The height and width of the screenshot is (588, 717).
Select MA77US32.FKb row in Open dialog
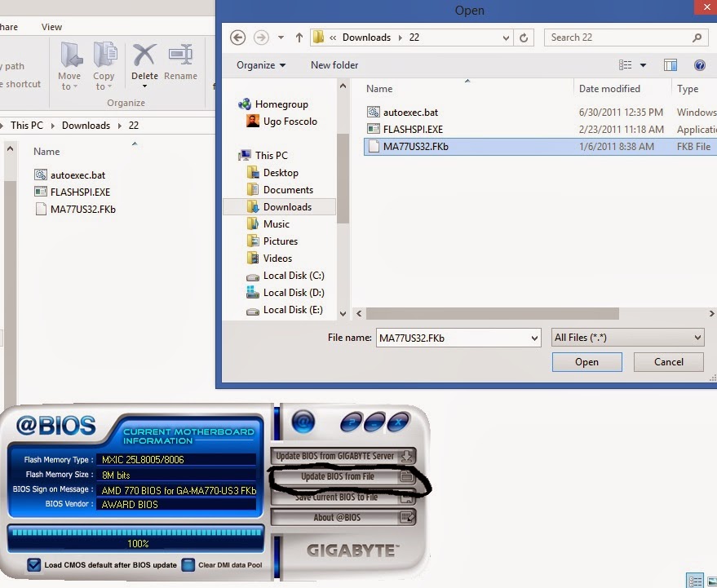click(x=541, y=147)
